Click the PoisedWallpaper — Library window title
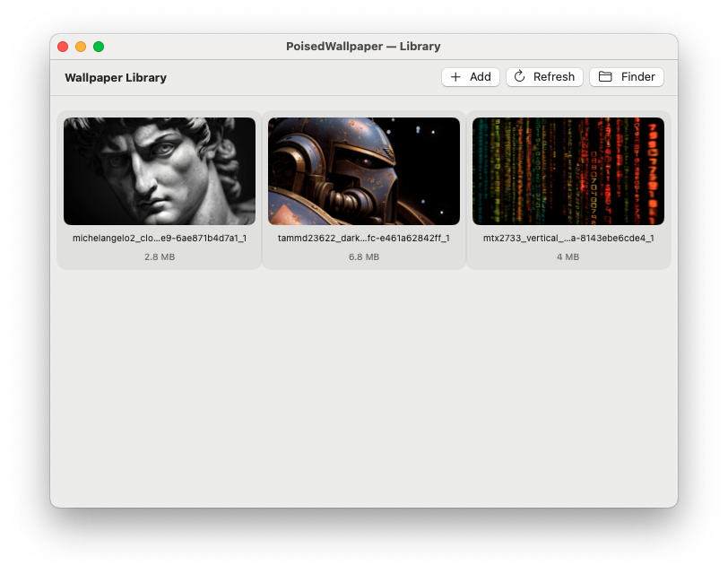The height and width of the screenshot is (574, 728). click(x=363, y=47)
